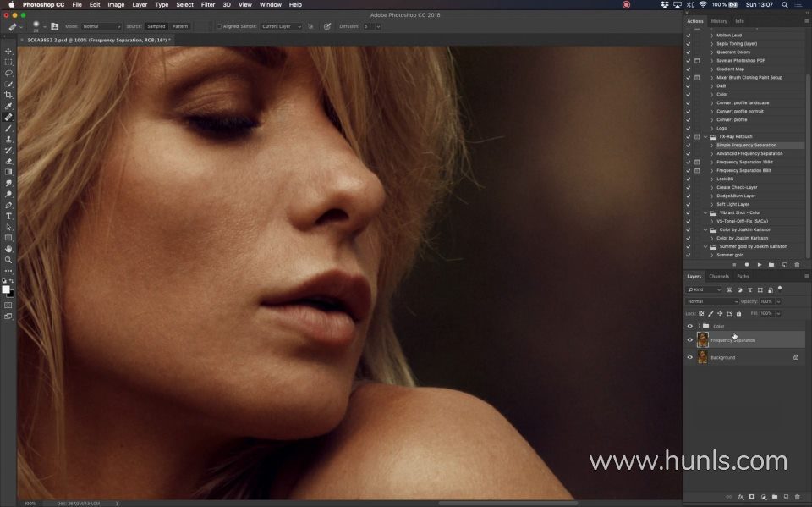Switch to the Channels tab

719,276
